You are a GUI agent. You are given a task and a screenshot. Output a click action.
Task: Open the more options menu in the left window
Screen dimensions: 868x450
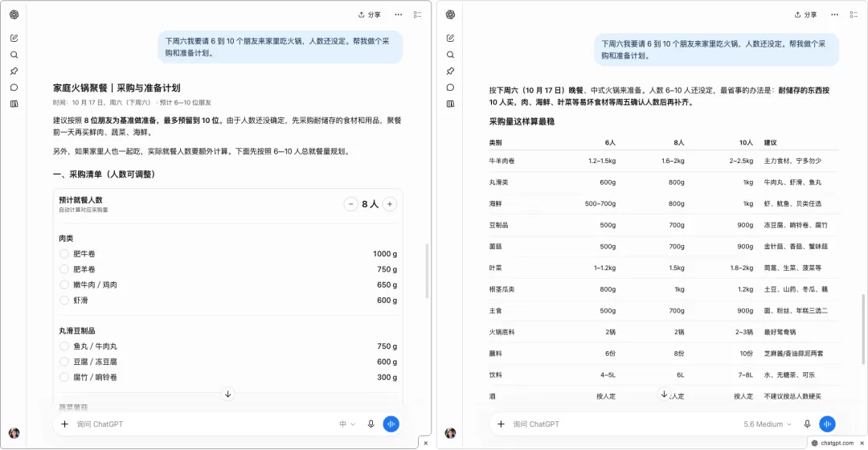(399, 15)
